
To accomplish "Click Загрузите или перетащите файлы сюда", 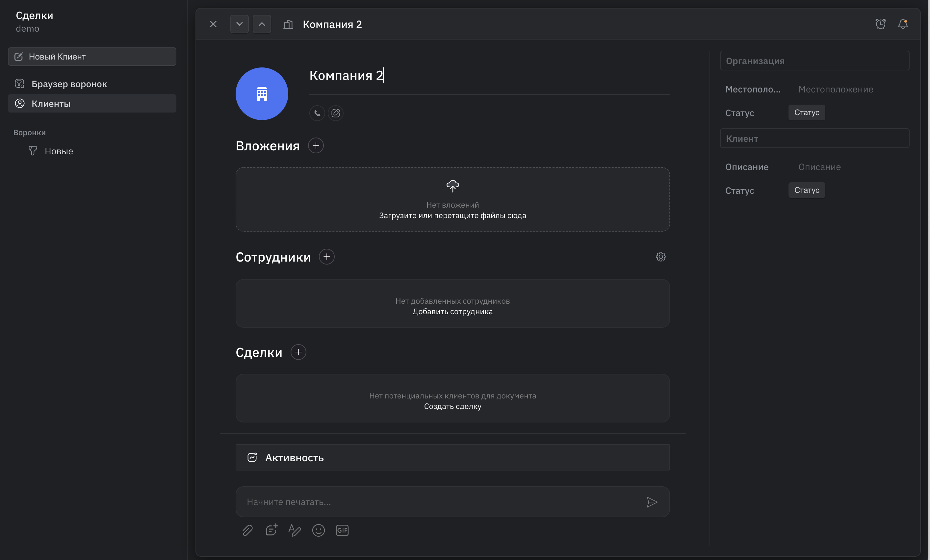I will click(x=452, y=216).
